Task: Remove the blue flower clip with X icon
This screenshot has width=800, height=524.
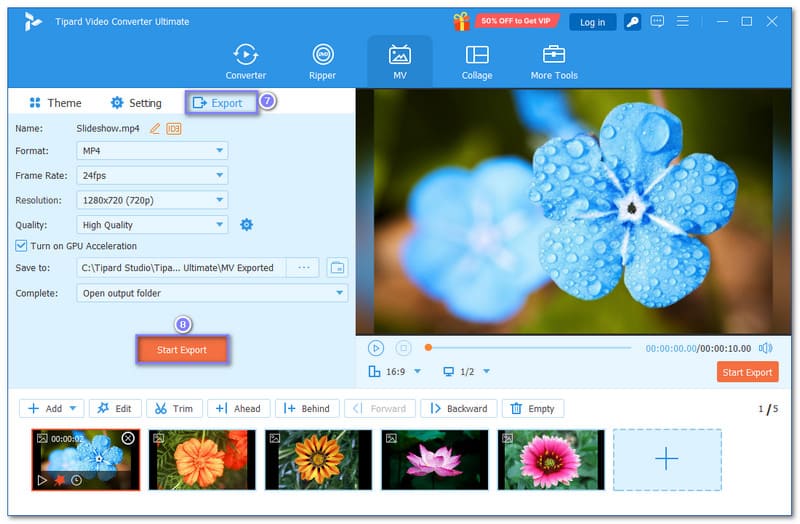Action: pos(128,438)
